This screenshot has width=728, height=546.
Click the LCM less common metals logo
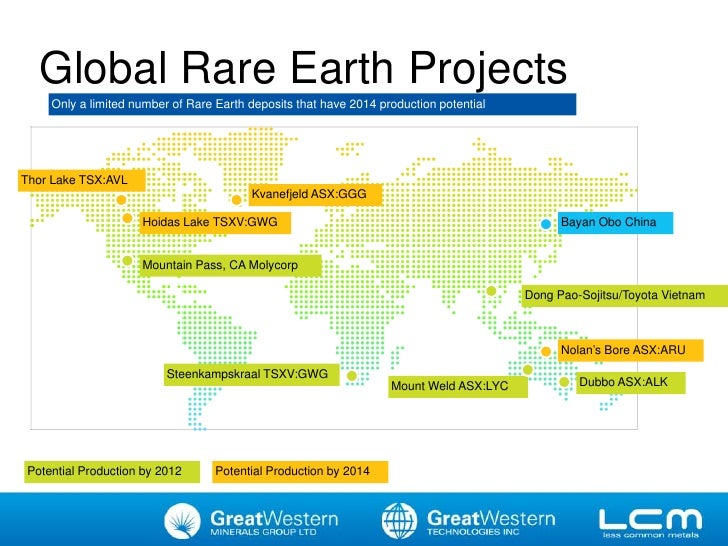point(649,521)
